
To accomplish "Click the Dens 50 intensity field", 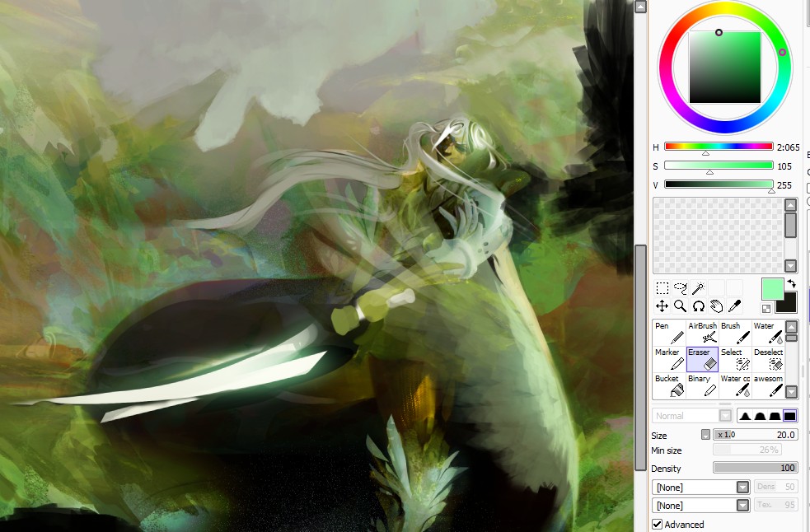I will coord(775,487).
